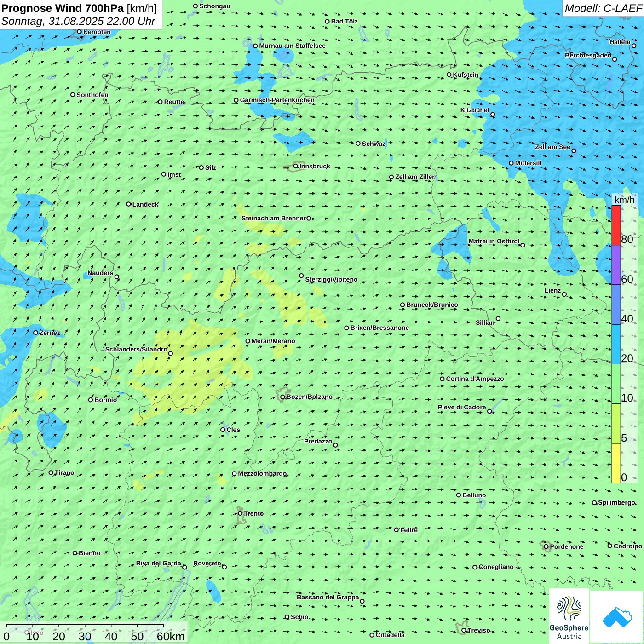Select the Belluno location marker
644x644 pixels.
pos(459,495)
